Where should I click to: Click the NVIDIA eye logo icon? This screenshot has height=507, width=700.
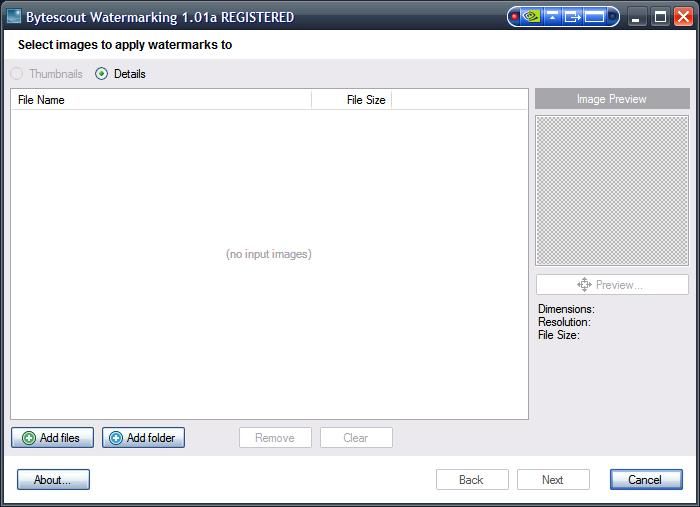click(x=532, y=17)
